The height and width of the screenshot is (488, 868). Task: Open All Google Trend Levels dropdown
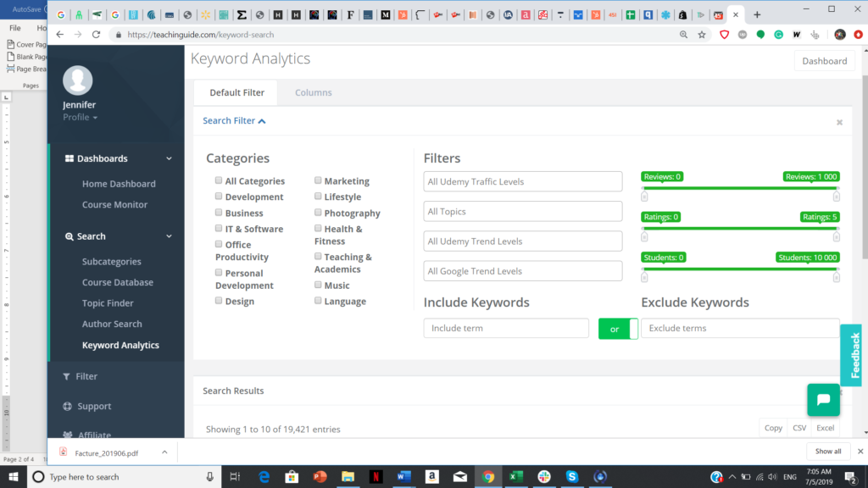[522, 271]
